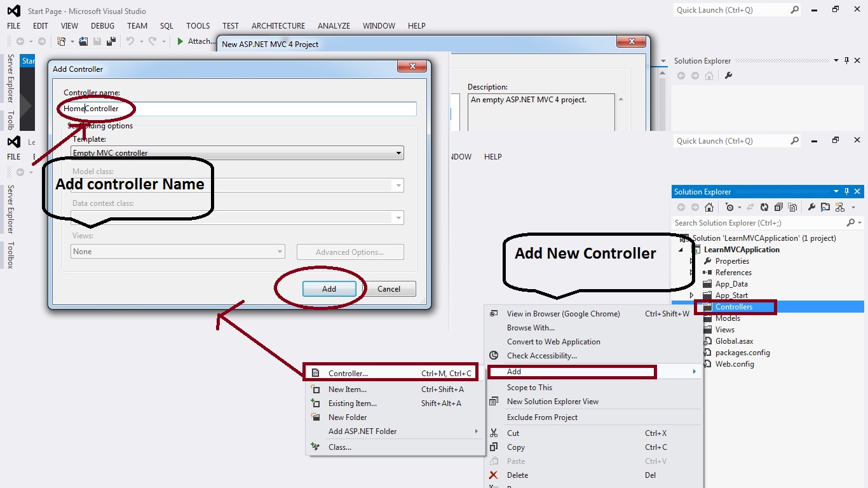Choose Existing Item... in Add submenu
This screenshot has width=868, height=488.
click(x=395, y=403)
